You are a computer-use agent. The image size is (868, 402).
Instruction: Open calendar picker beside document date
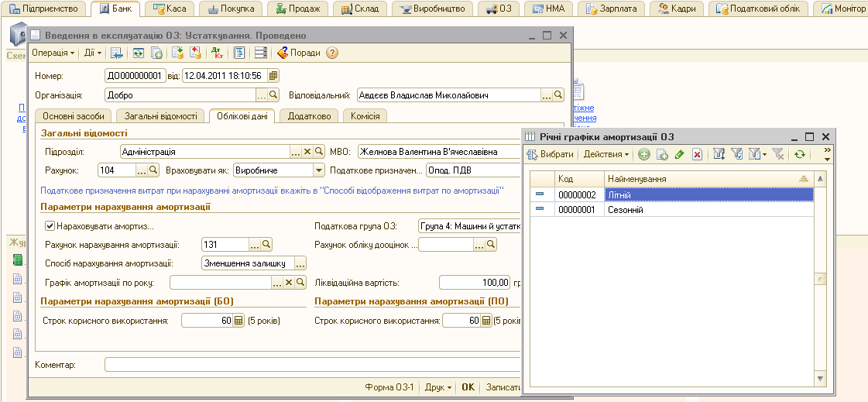(x=273, y=76)
